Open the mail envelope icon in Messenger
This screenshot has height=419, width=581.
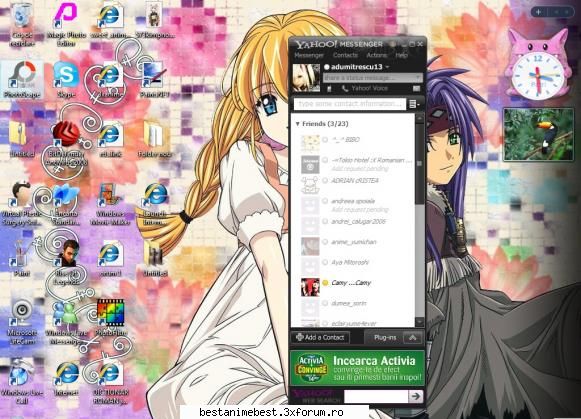pos(416,89)
